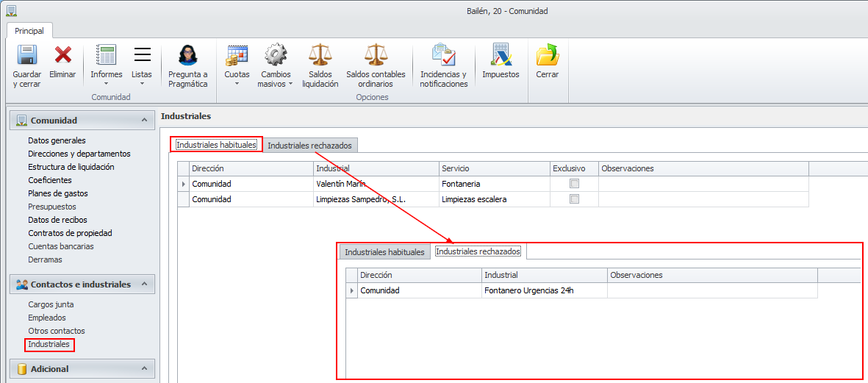
Task: Switch to upper Industriales habituales tab
Action: pyautogui.click(x=216, y=145)
